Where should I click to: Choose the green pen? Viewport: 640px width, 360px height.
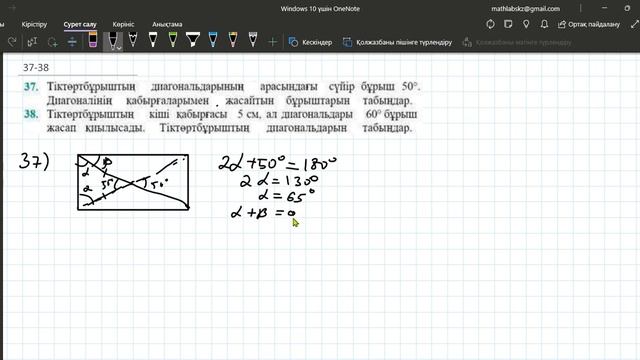[x=173, y=40]
